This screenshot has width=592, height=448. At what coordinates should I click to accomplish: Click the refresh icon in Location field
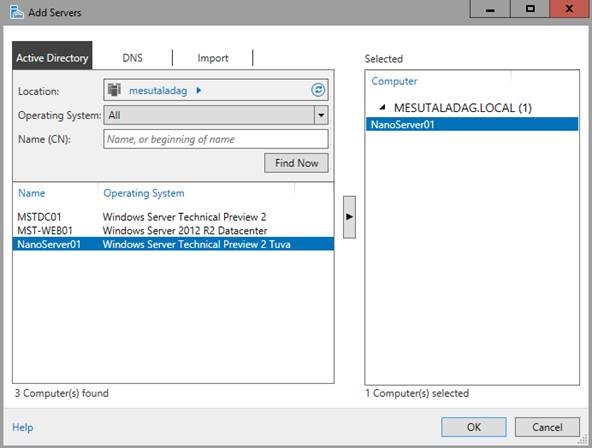click(318, 90)
